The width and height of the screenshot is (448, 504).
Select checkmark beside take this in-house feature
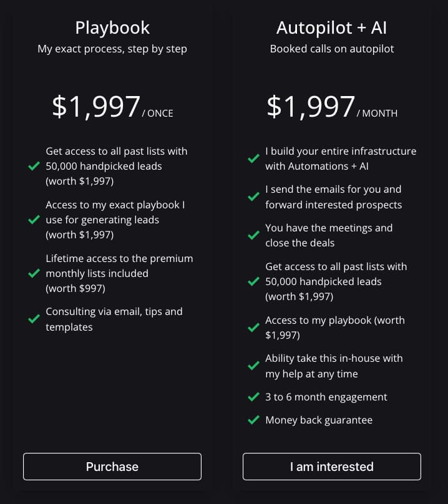coord(253,366)
